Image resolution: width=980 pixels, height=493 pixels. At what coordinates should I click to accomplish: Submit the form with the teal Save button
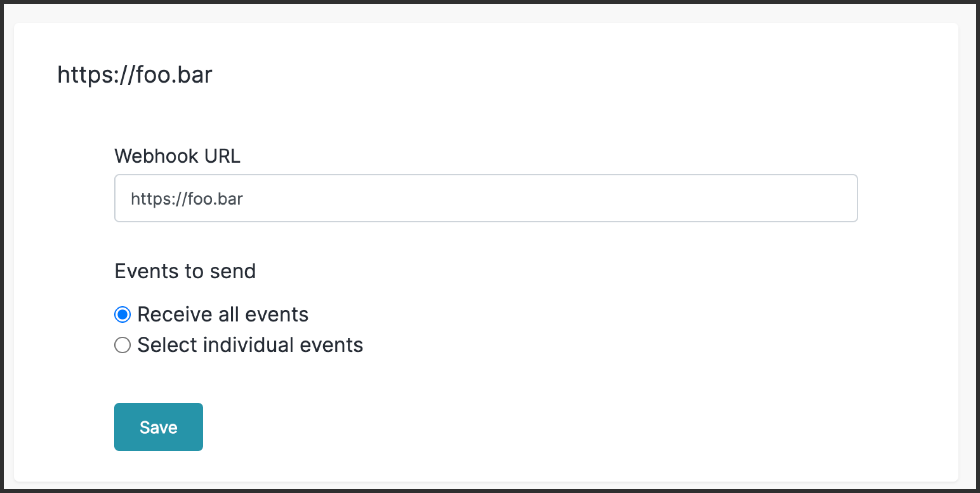coord(159,427)
